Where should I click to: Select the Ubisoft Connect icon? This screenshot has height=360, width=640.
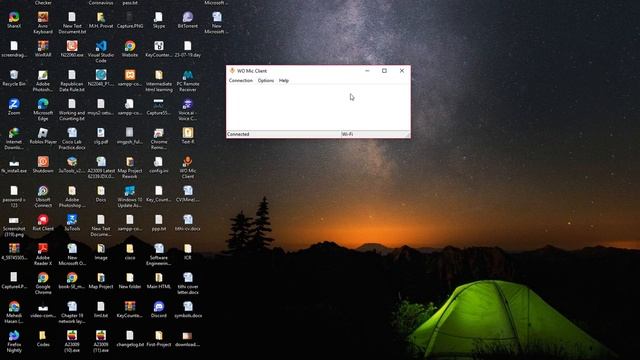coord(43,197)
